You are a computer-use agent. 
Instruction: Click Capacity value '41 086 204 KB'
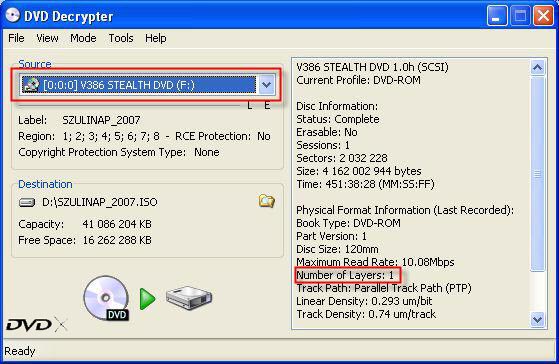point(117,224)
